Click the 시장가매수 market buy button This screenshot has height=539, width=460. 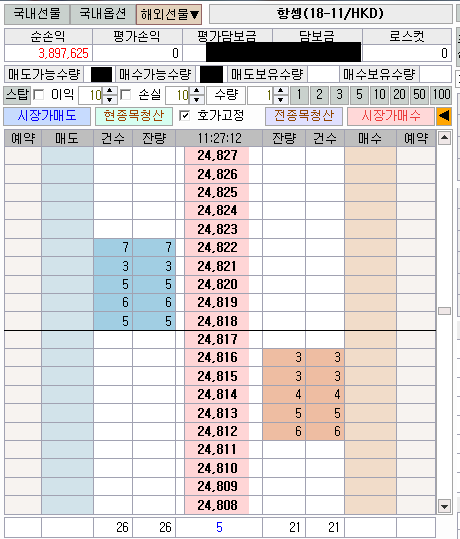point(391,116)
